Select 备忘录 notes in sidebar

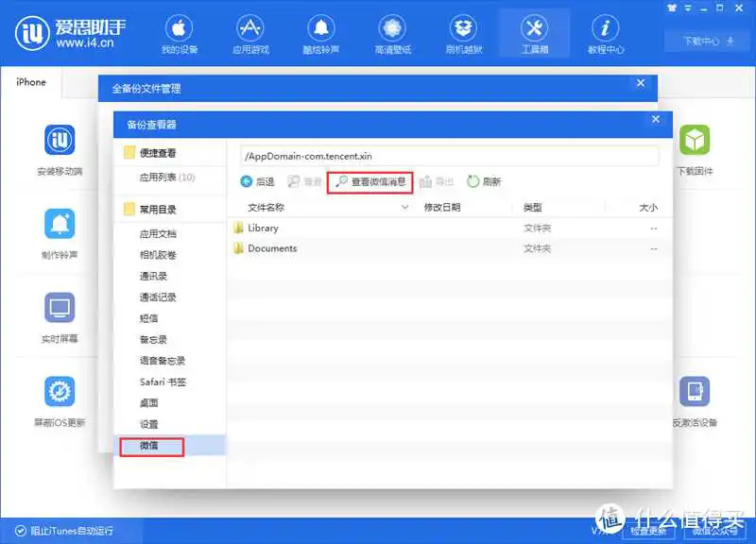[x=153, y=340]
